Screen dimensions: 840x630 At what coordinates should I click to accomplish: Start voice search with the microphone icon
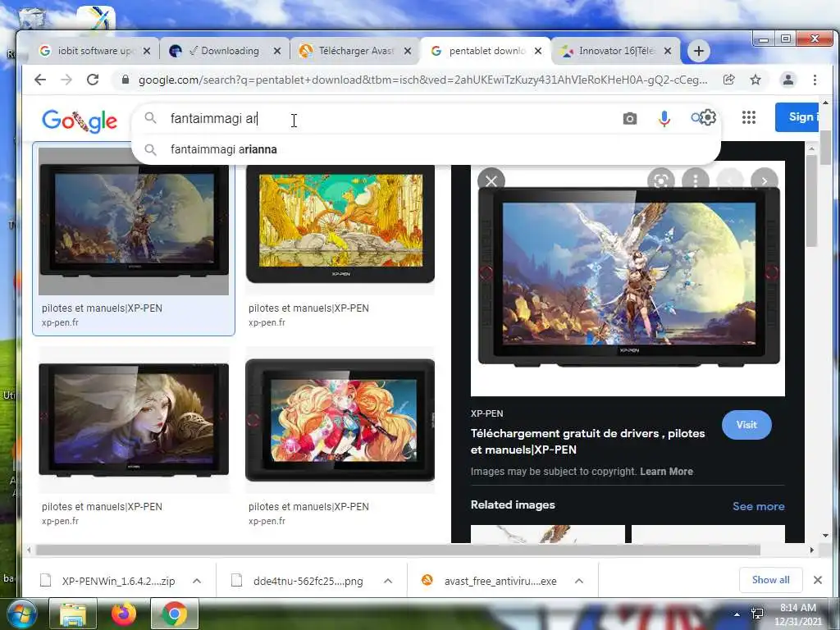(x=664, y=118)
